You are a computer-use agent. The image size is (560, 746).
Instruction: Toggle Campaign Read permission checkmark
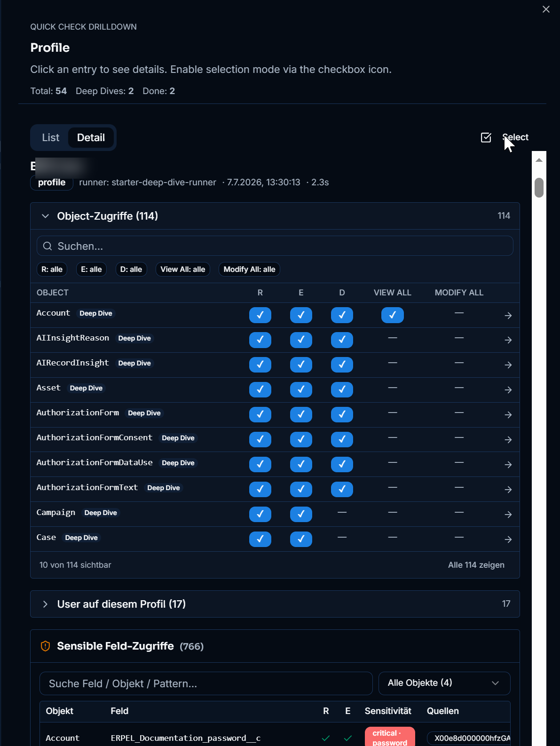point(260,514)
